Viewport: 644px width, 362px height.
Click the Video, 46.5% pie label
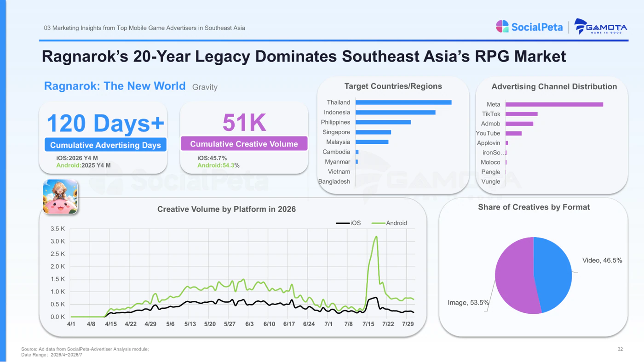pos(602,260)
